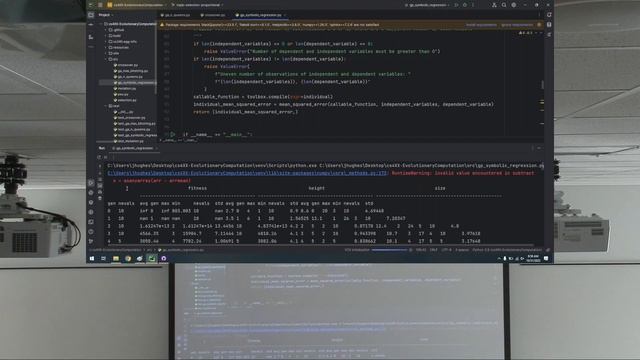The image size is (640, 360).
Task: Select the 4 spaces indent setting
Action: click(462, 250)
